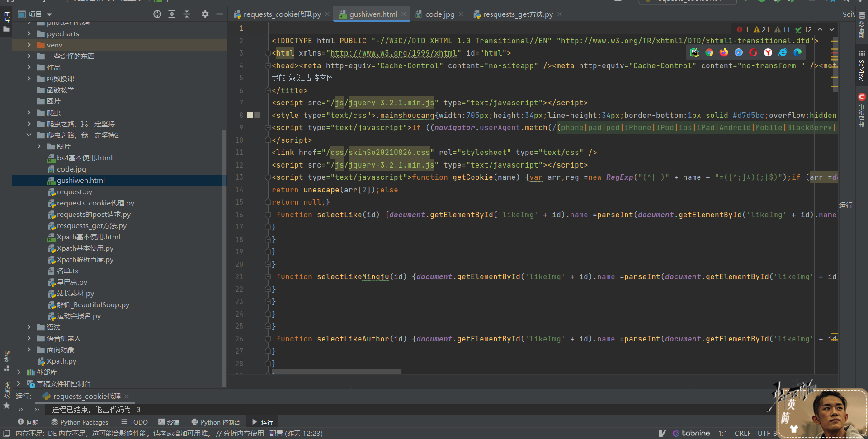Click the 配置 link in status bar
The height and width of the screenshot is (439, 868).
tap(276, 434)
